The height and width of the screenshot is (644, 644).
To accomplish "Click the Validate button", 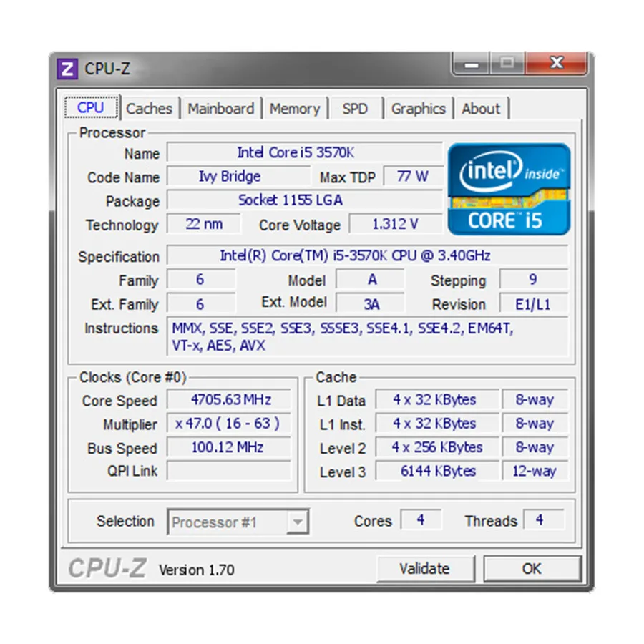I will tap(425, 569).
